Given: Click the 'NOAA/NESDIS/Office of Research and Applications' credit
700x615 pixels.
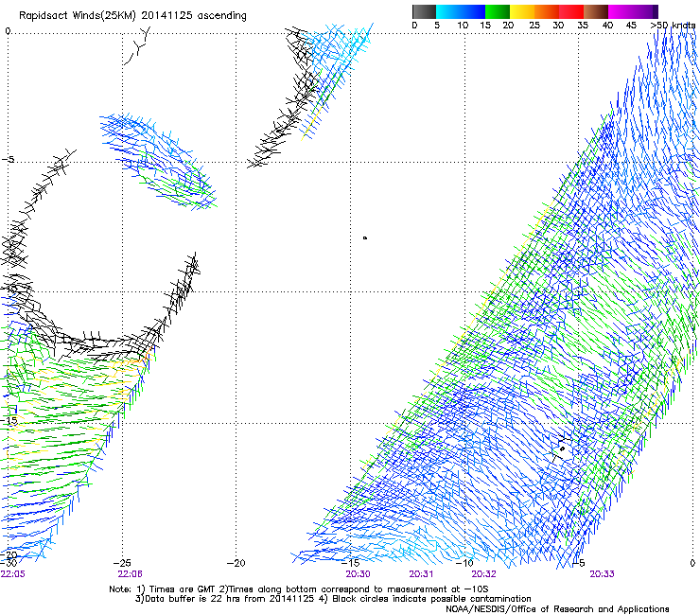Looking at the screenshot, I should pos(557,609).
